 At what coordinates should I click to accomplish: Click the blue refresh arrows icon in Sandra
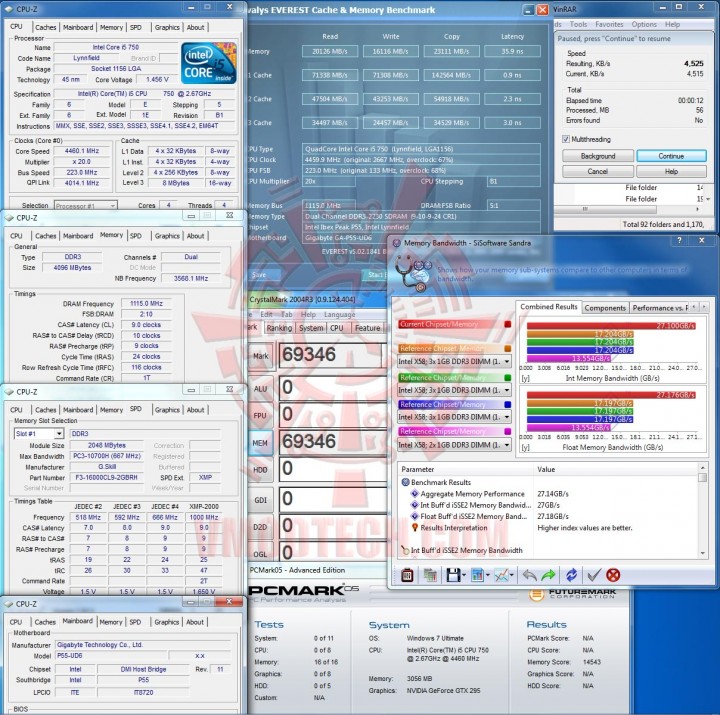pyautogui.click(x=571, y=574)
